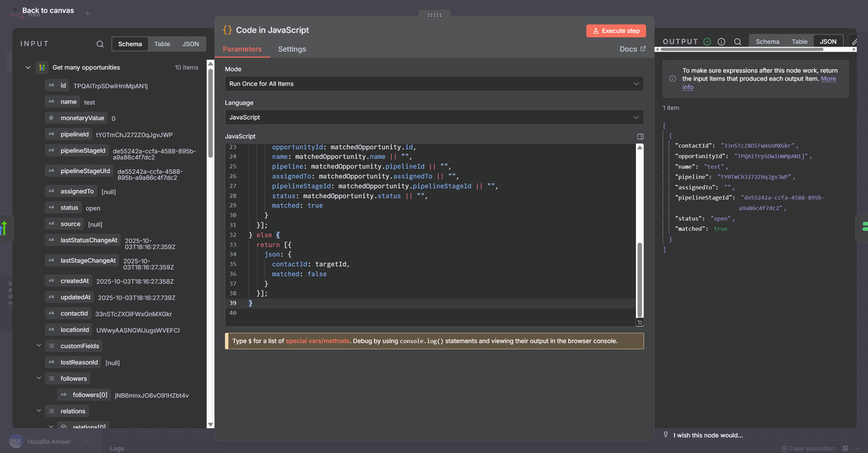Click the lightbulb feedback icon

666,435
